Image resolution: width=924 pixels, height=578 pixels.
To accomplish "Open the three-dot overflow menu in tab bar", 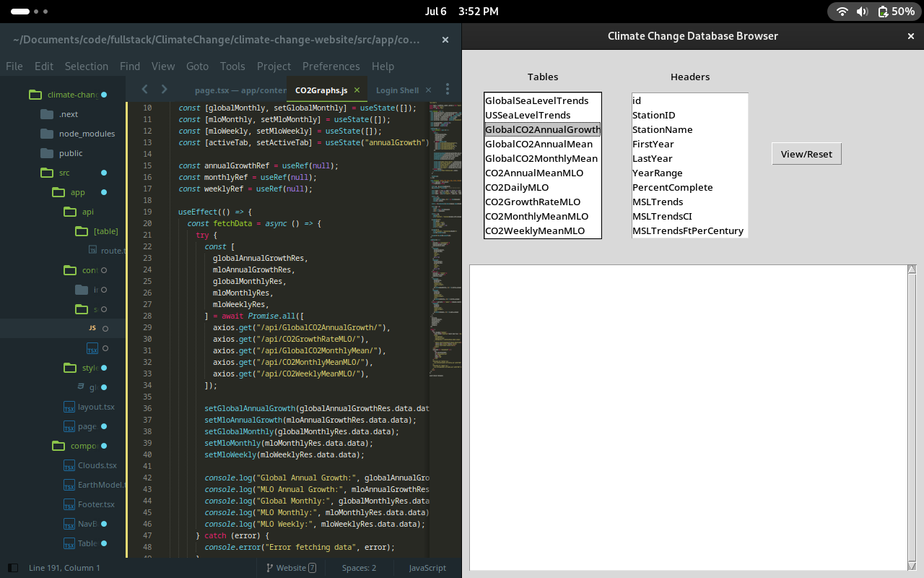I will (448, 88).
